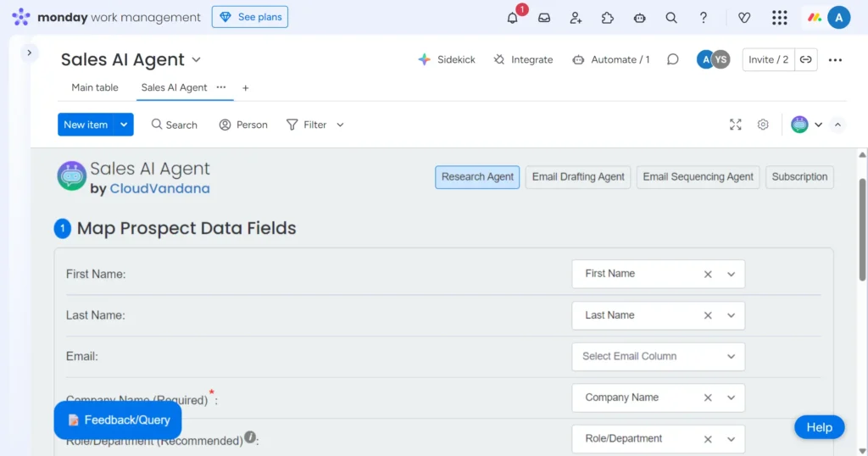Open the view settings gear icon
Image resolution: width=868 pixels, height=456 pixels.
click(x=763, y=125)
